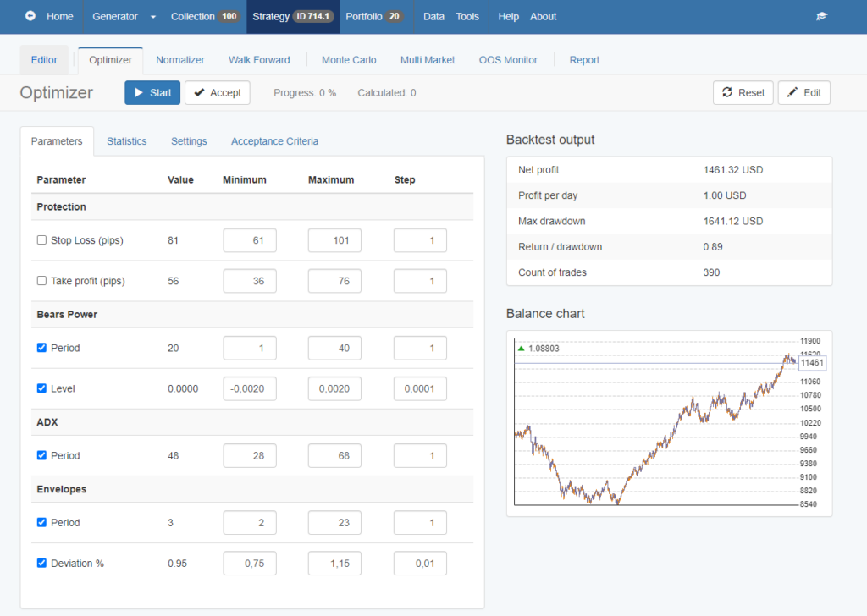Disable the Bears Power Period checkbox
The height and width of the screenshot is (616, 867).
click(x=41, y=348)
